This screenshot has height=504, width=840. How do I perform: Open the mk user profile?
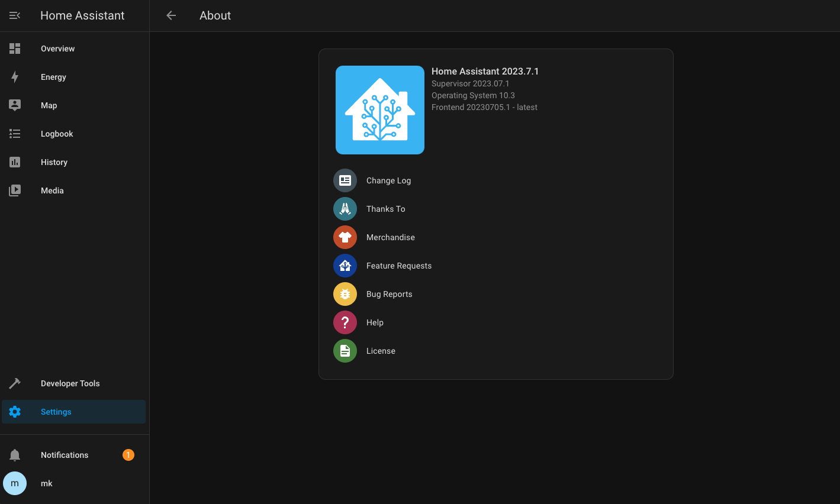click(74, 483)
